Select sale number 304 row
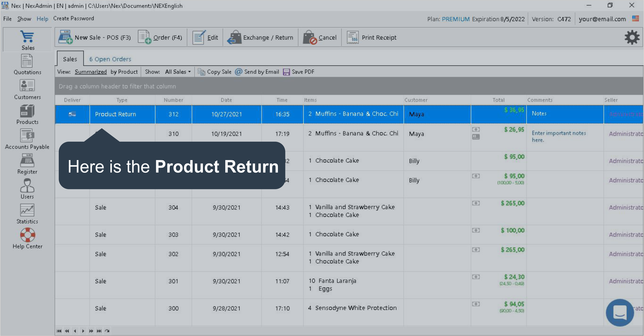Screen dimensions: 644x336 point(173,208)
